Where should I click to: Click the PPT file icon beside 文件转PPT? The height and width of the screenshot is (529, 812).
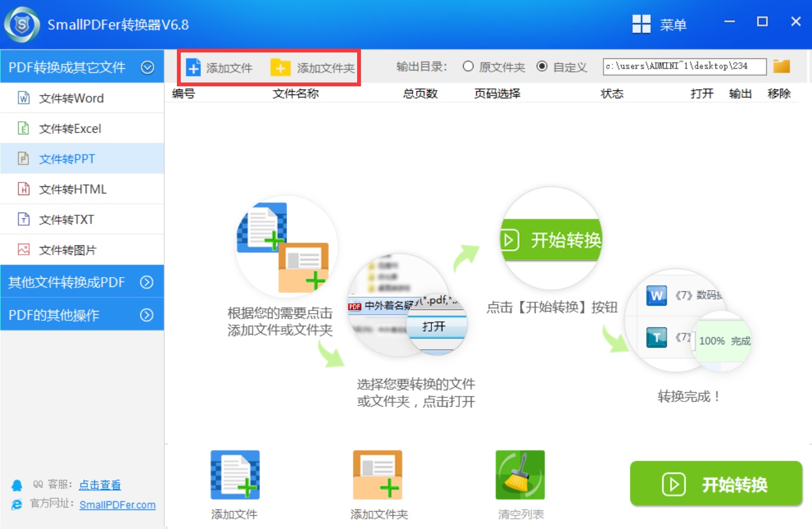tap(23, 158)
